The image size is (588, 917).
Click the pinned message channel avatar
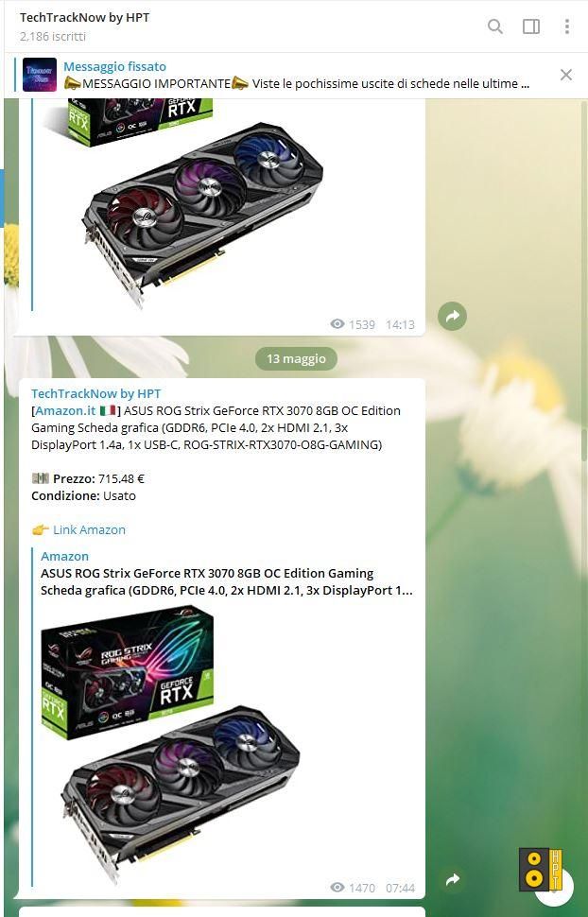40,75
